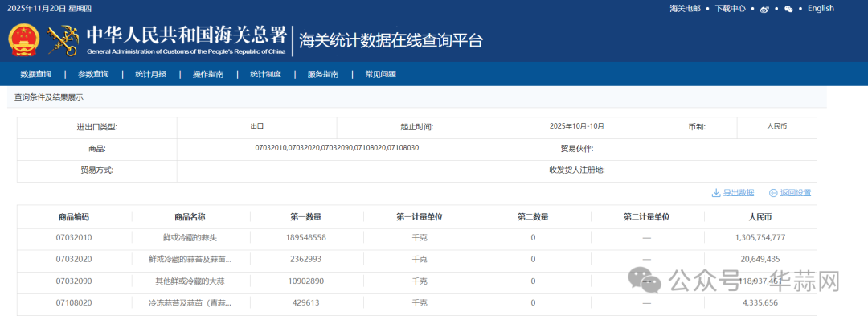Click the 第二计量单位 column header

click(646, 217)
